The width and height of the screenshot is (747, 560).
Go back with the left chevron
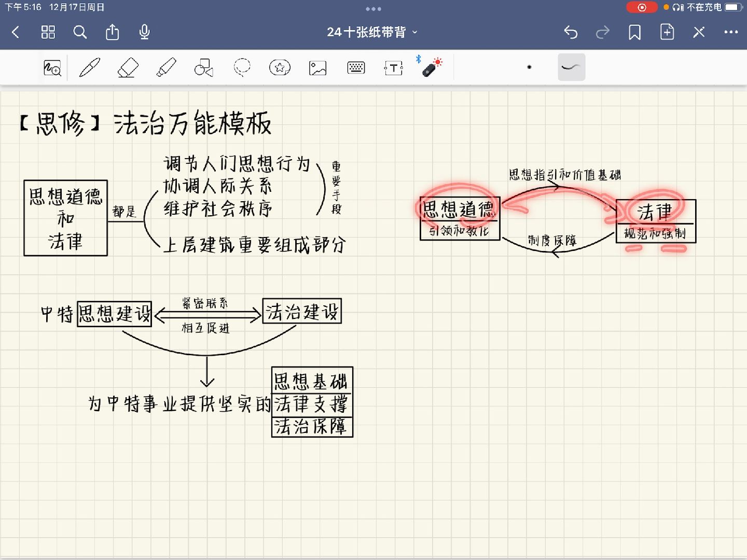16,32
